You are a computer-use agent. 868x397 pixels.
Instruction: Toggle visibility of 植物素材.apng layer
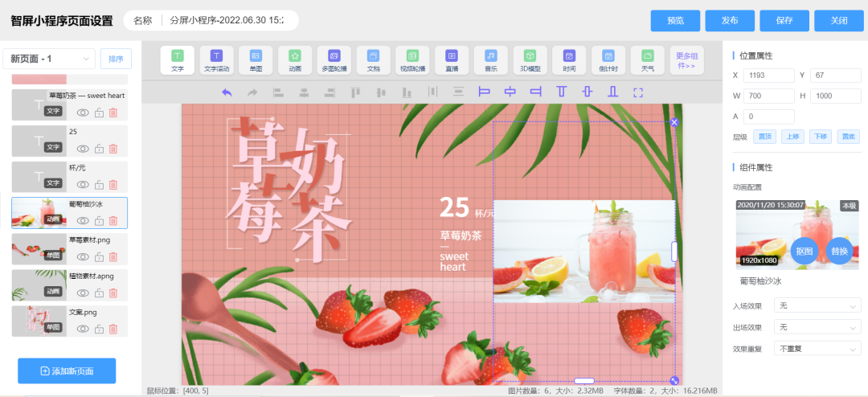[x=83, y=293]
